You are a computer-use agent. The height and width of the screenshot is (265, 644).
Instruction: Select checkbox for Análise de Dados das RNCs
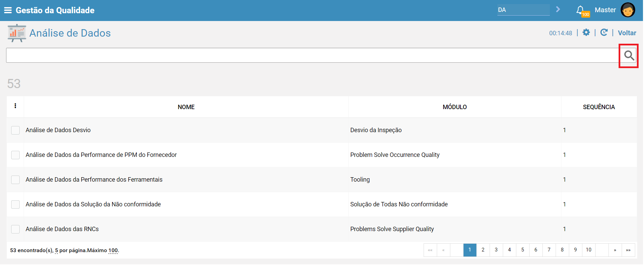(x=16, y=229)
